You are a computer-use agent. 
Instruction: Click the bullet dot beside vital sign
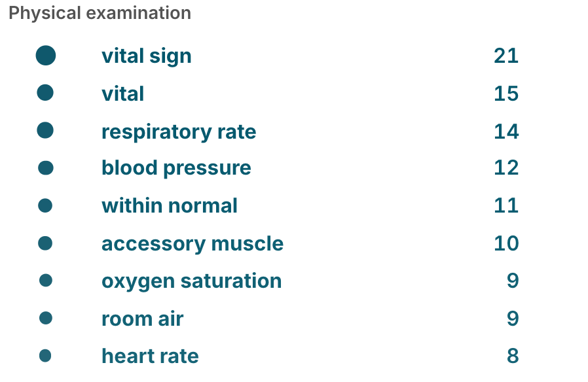pos(46,56)
